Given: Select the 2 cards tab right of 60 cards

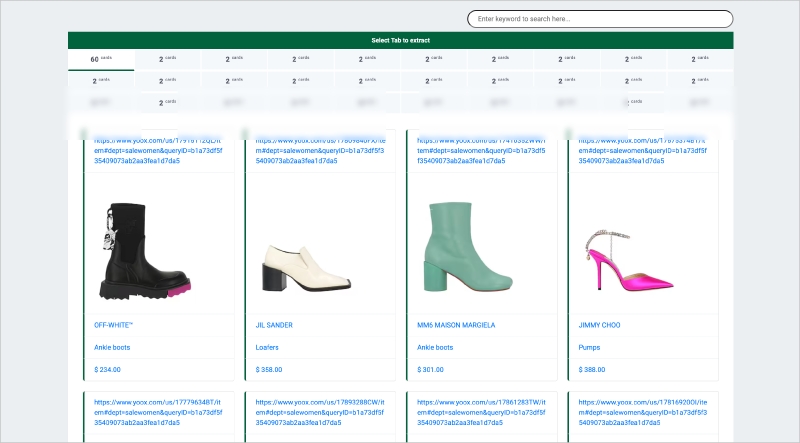Looking at the screenshot, I should [x=167, y=60].
